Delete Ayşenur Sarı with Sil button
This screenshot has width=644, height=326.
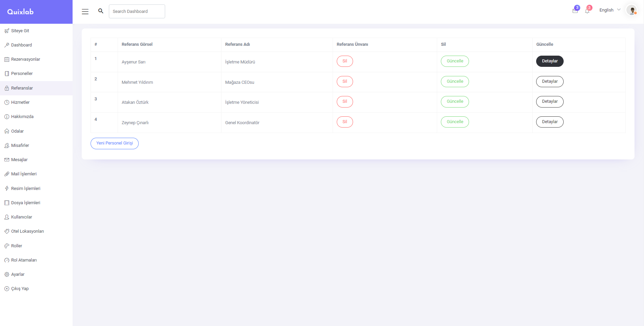(x=345, y=61)
